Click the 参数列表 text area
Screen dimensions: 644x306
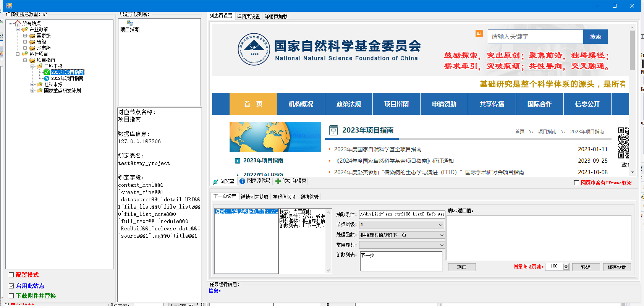(x=401, y=261)
